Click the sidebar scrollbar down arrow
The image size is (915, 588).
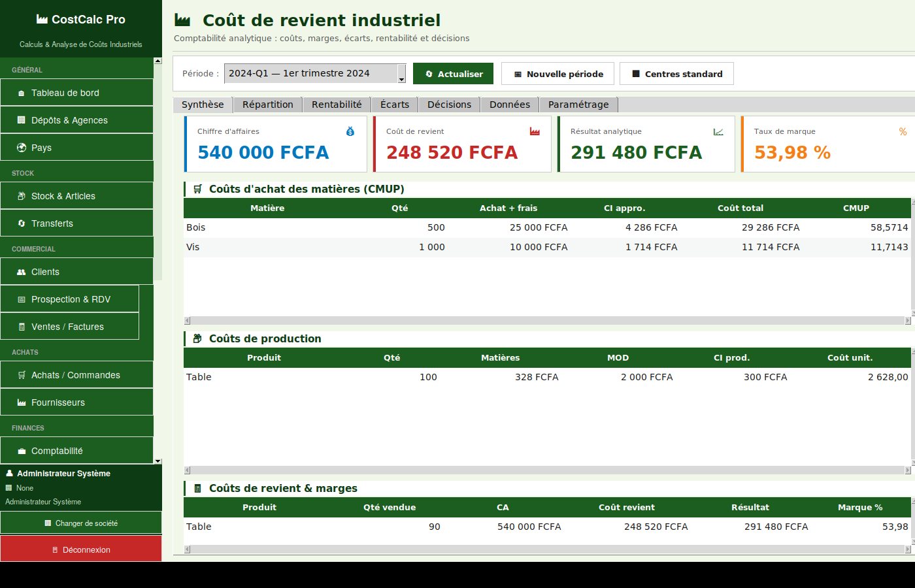coord(158,461)
